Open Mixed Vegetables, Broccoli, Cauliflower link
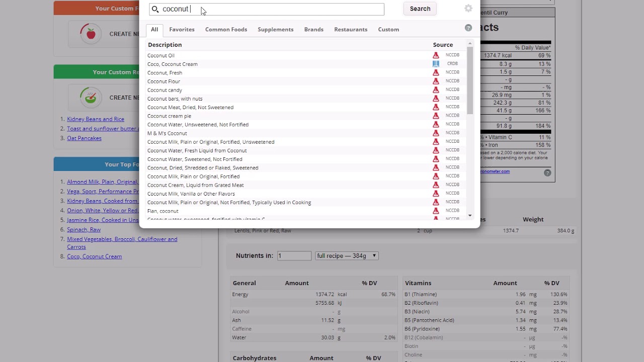Screen dimensions: 644x362 coord(122,243)
